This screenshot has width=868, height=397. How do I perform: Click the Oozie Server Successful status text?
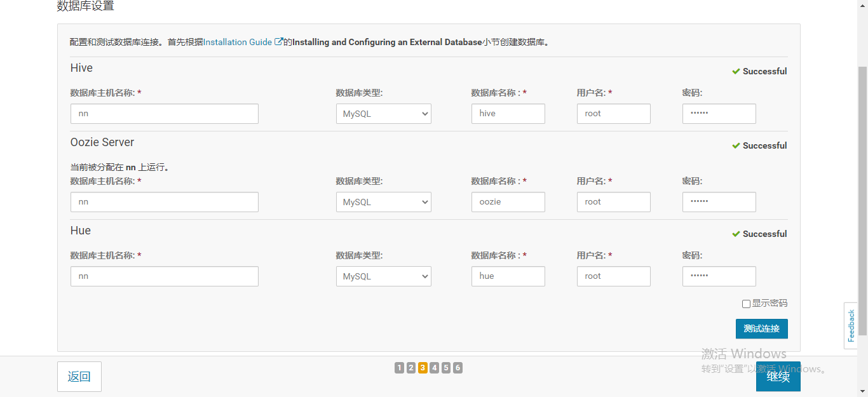[x=765, y=145]
